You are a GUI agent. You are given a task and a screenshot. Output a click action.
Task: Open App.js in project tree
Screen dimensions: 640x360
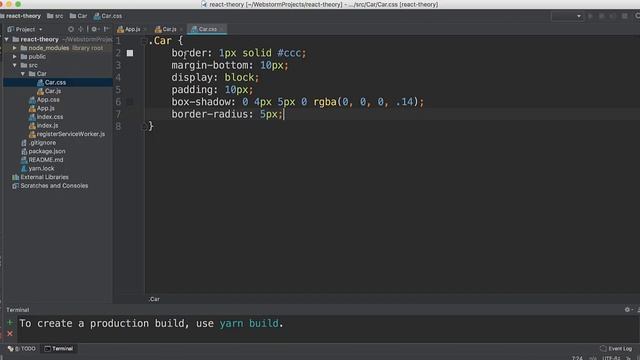pos(42,108)
